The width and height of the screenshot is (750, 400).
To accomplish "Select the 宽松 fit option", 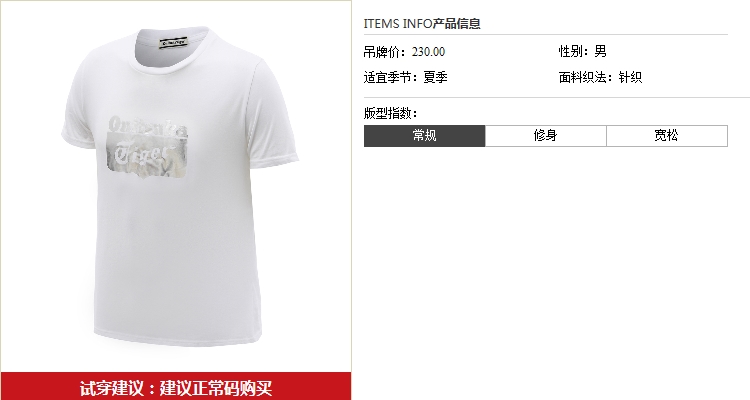I will point(667,136).
